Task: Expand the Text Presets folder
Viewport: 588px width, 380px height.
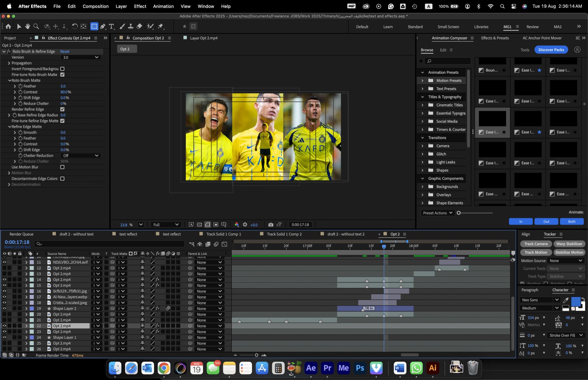Action: click(422, 89)
